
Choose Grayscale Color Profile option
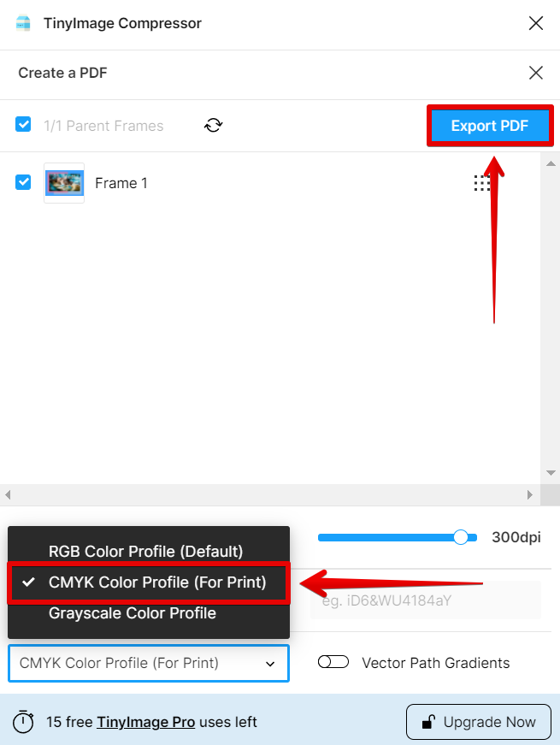[132, 613]
